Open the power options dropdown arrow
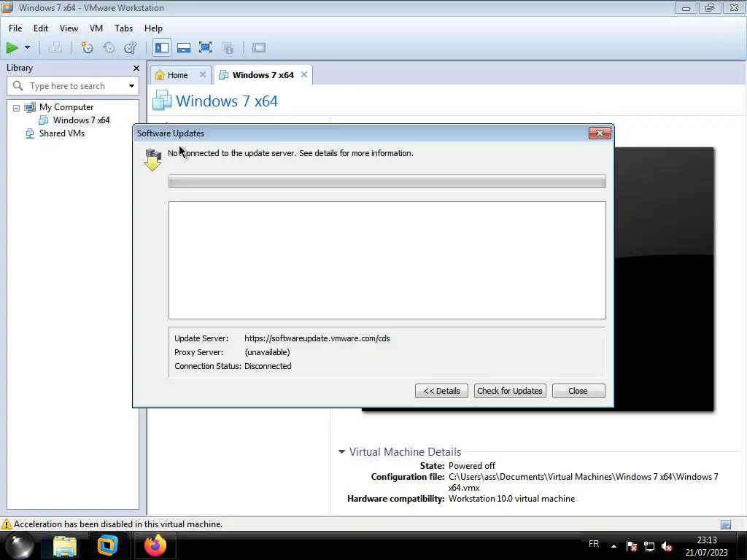Viewport: 747px width, 560px height. [27, 47]
